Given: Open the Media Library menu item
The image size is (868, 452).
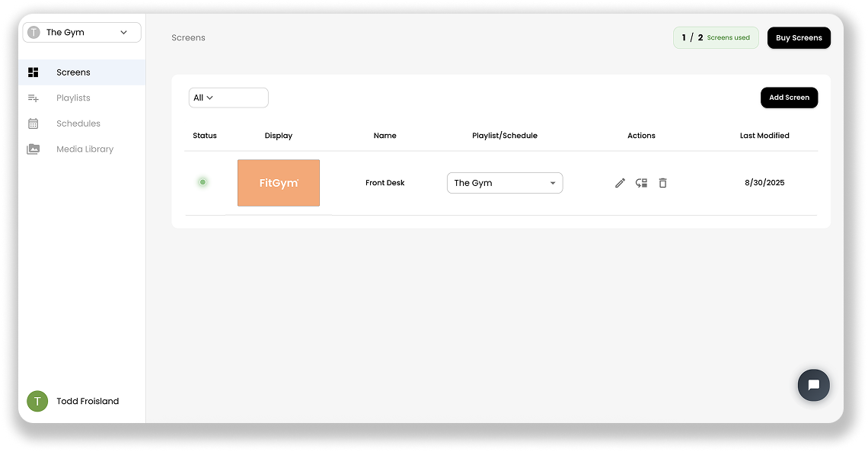Looking at the screenshot, I should [x=82, y=149].
